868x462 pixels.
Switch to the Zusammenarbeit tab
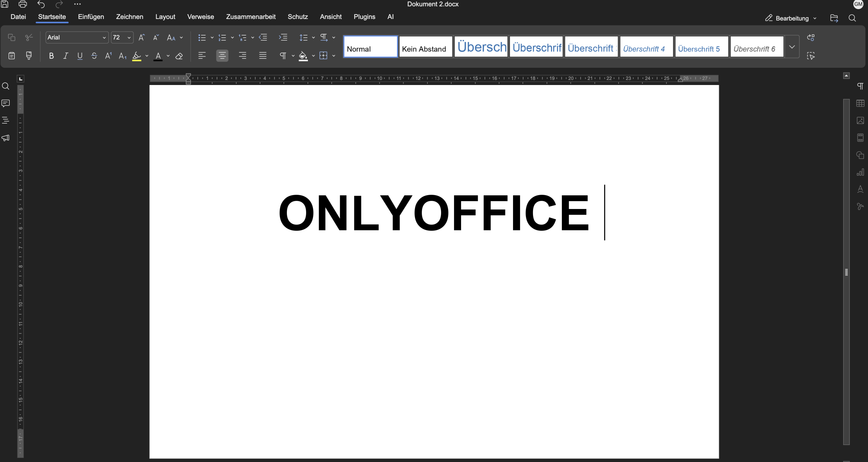[x=251, y=17]
